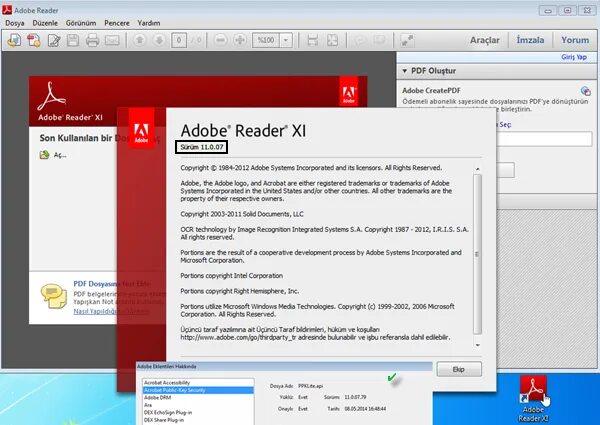Click the About dialog scrollbar down arrow
This screenshot has height=425, width=600.
pyautogui.click(x=477, y=345)
